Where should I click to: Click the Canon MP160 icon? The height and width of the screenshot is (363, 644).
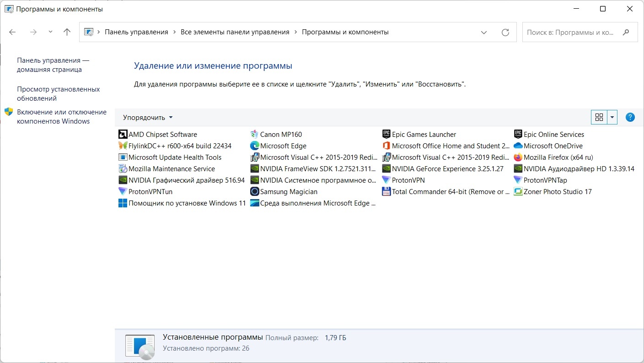[254, 135]
